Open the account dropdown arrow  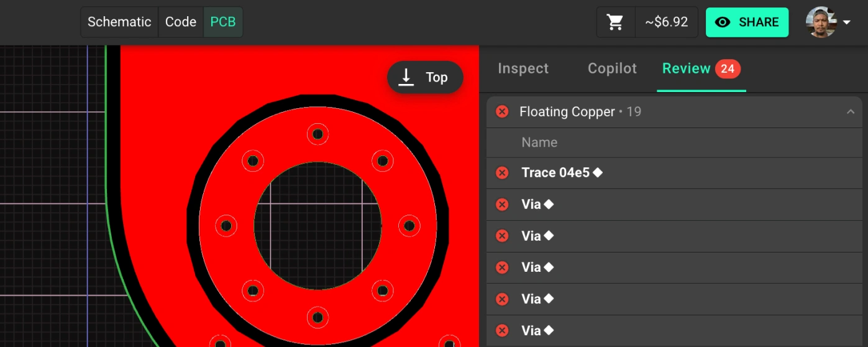pos(847,23)
